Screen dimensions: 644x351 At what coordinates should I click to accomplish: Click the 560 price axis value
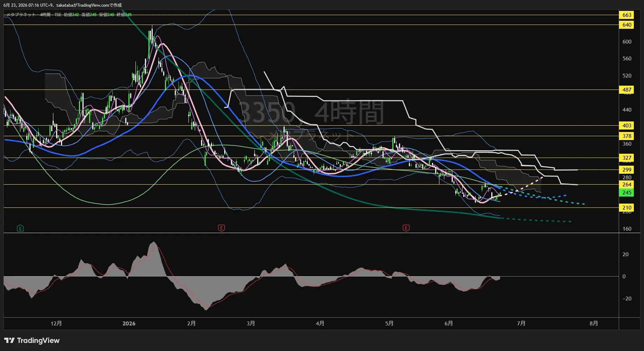[x=627, y=58]
